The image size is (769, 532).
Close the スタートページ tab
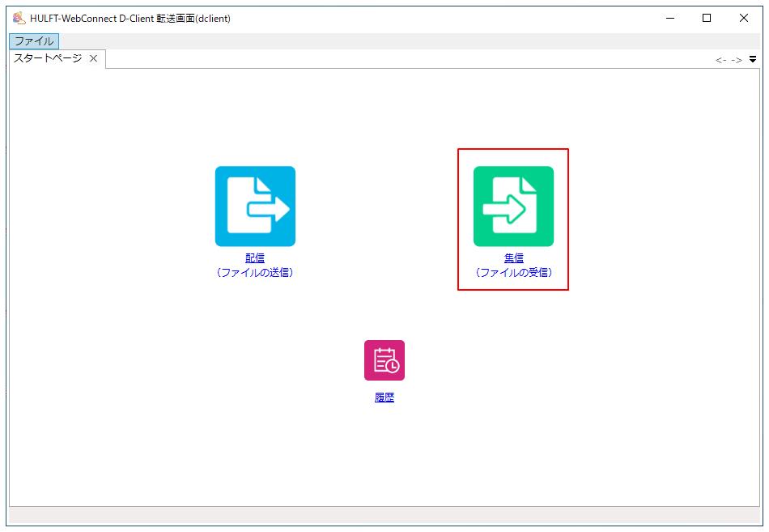click(93, 58)
